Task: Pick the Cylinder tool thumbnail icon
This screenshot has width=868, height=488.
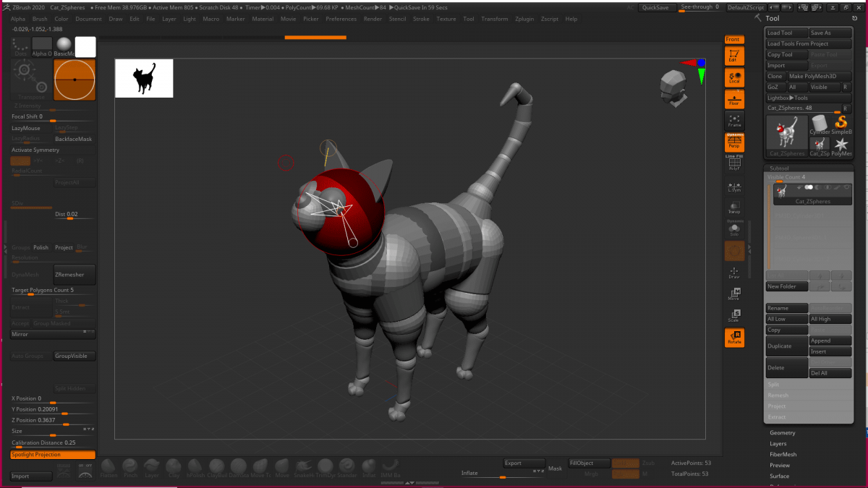Action: [x=820, y=124]
